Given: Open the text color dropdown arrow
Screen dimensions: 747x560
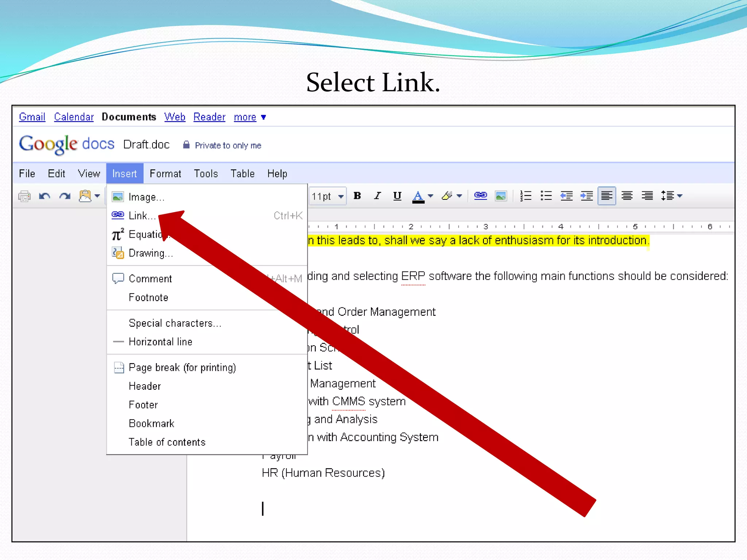Looking at the screenshot, I should pos(430,196).
